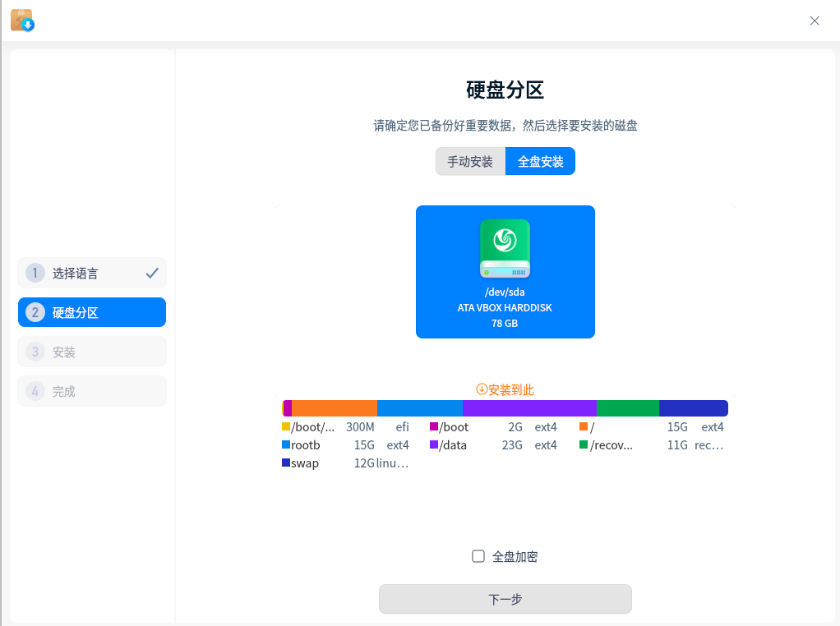Screen dimensions: 840x626
Task: Click the 12G size value
Action: (x=364, y=463)
